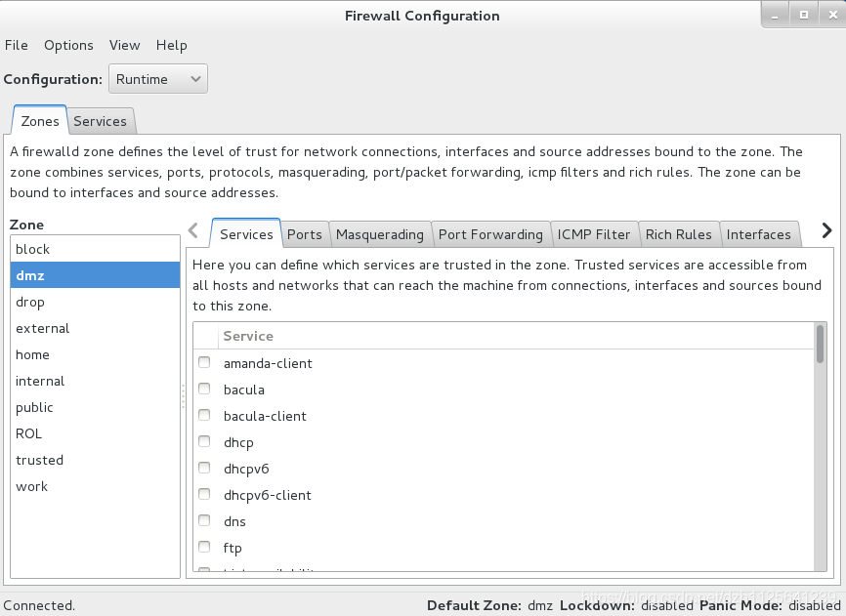The height and width of the screenshot is (616, 846).
Task: Open the Interfaces tab
Action: point(759,234)
